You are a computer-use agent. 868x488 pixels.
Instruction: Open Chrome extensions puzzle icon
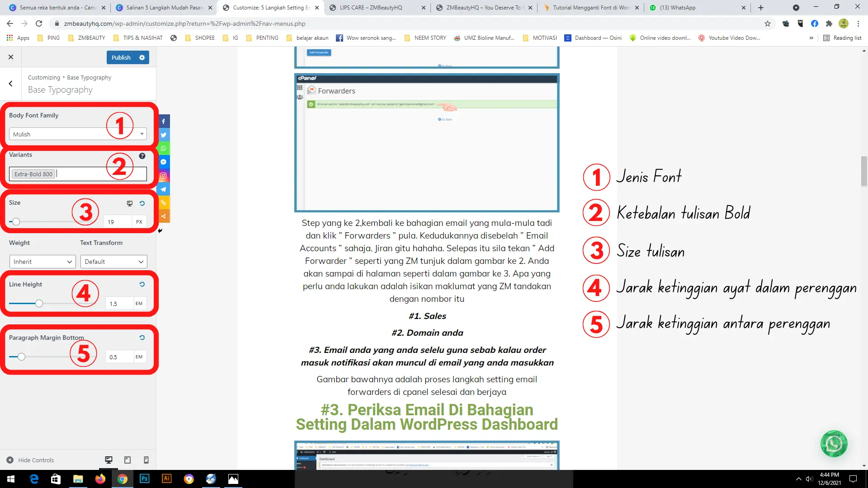point(829,23)
